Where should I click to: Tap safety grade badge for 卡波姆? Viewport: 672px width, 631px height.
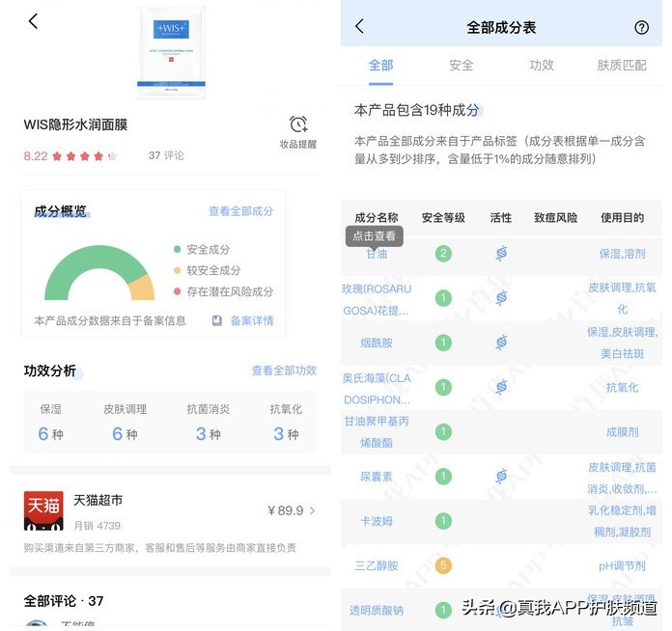click(x=443, y=520)
